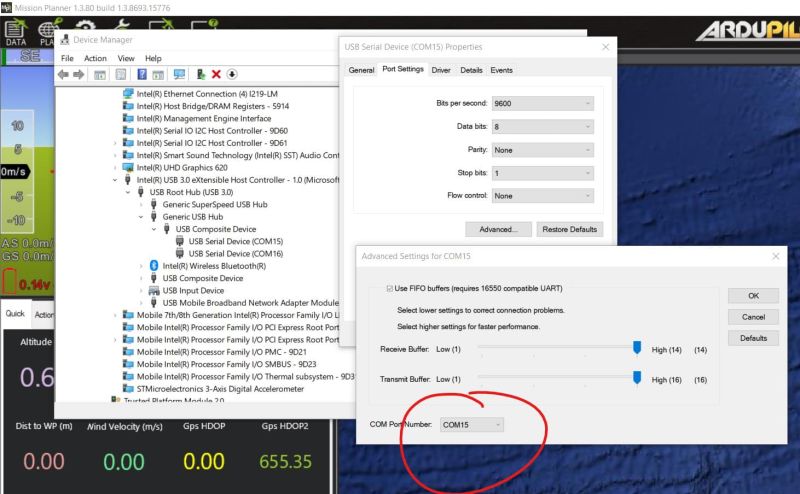Click Mission Planner Actions tab
The image size is (800, 494).
(43, 315)
